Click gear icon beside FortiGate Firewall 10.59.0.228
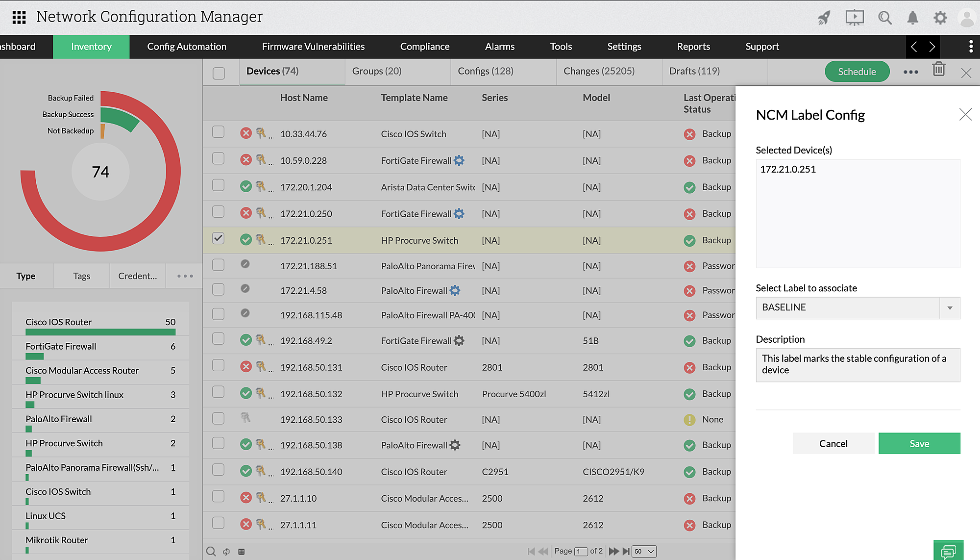Screen dimensions: 980x560 (x=459, y=160)
